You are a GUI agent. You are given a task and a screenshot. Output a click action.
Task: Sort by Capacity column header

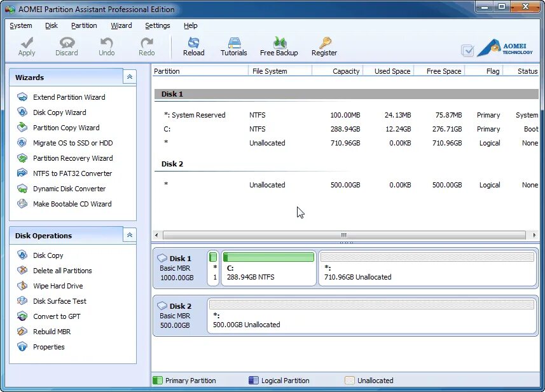pos(338,71)
